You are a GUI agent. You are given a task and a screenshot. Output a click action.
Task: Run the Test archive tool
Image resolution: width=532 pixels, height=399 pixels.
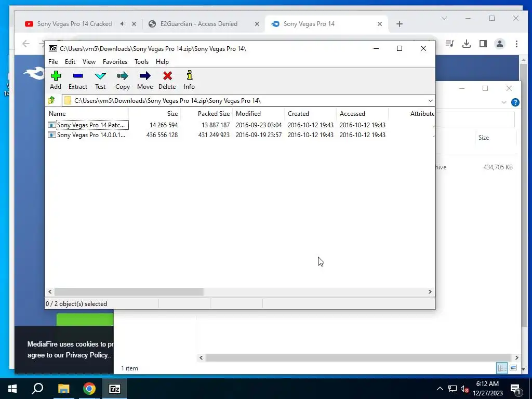point(100,80)
